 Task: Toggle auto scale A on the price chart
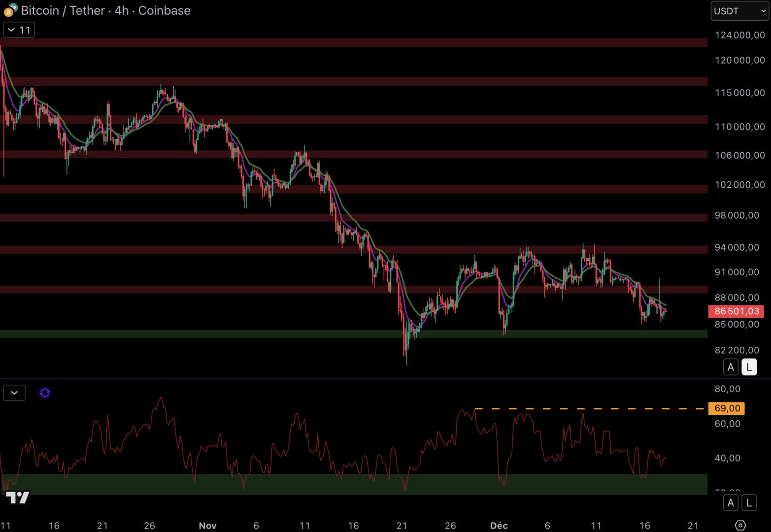click(x=731, y=367)
